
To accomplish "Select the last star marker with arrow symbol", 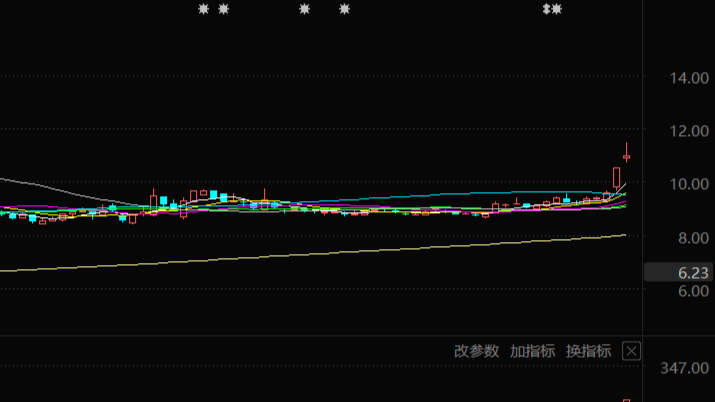I will (x=552, y=9).
